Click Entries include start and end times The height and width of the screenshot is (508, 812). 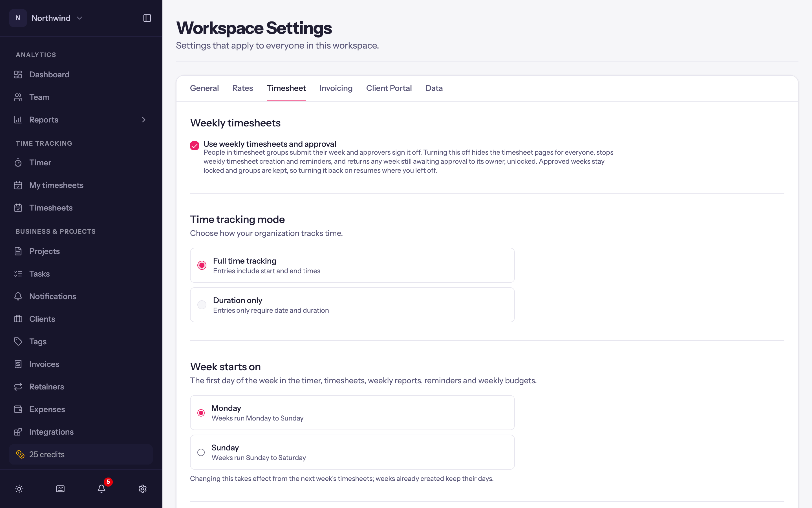[266, 271]
